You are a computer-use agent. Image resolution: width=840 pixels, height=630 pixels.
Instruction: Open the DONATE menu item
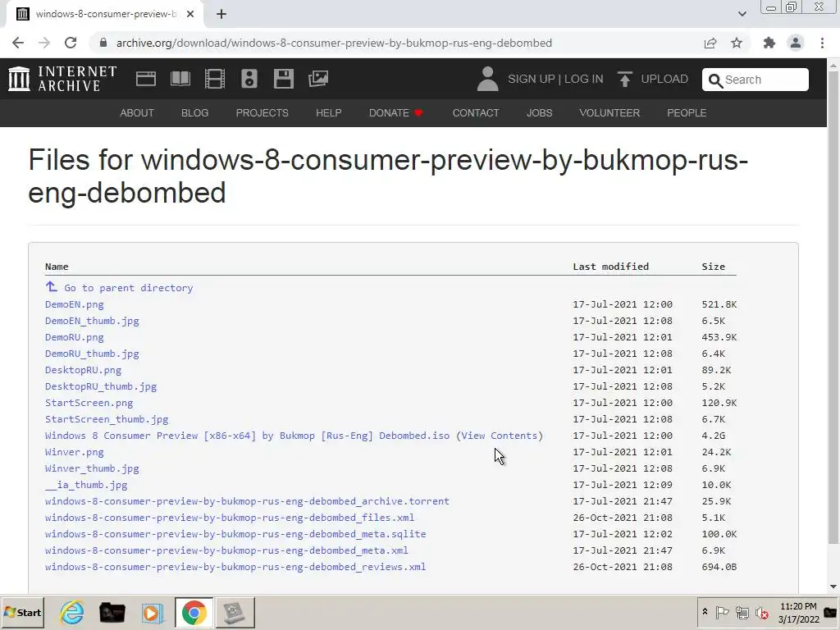(x=396, y=113)
